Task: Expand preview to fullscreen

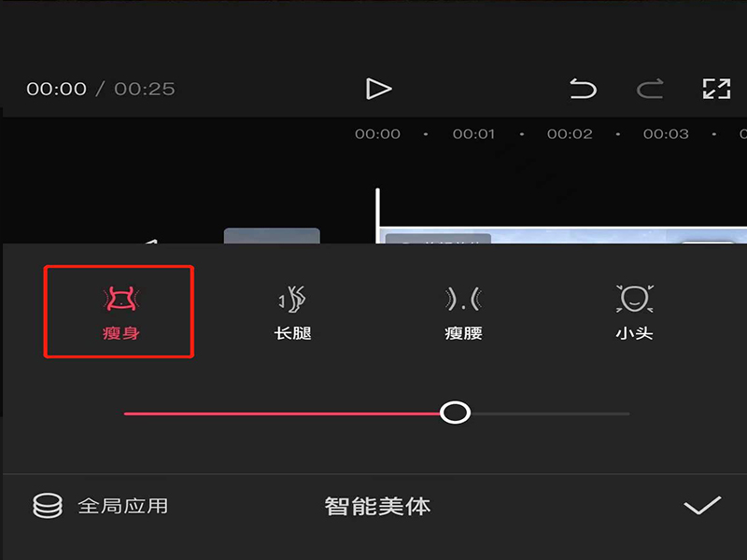Action: [x=716, y=89]
